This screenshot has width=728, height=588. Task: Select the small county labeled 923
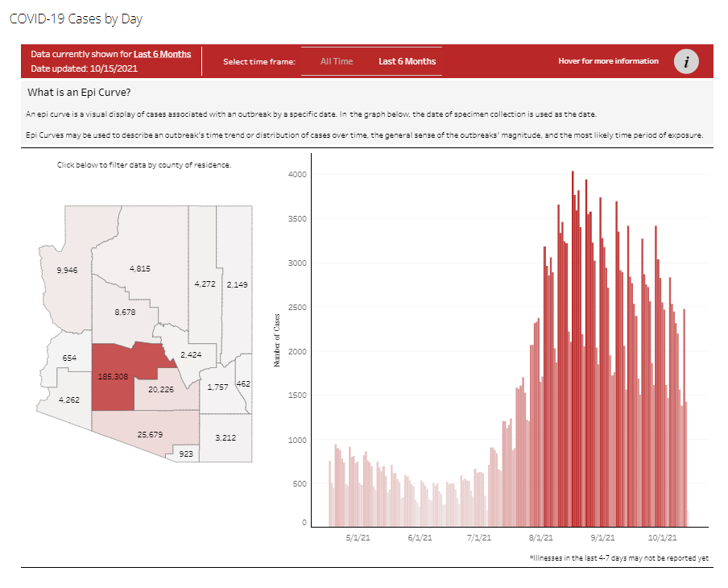186,455
